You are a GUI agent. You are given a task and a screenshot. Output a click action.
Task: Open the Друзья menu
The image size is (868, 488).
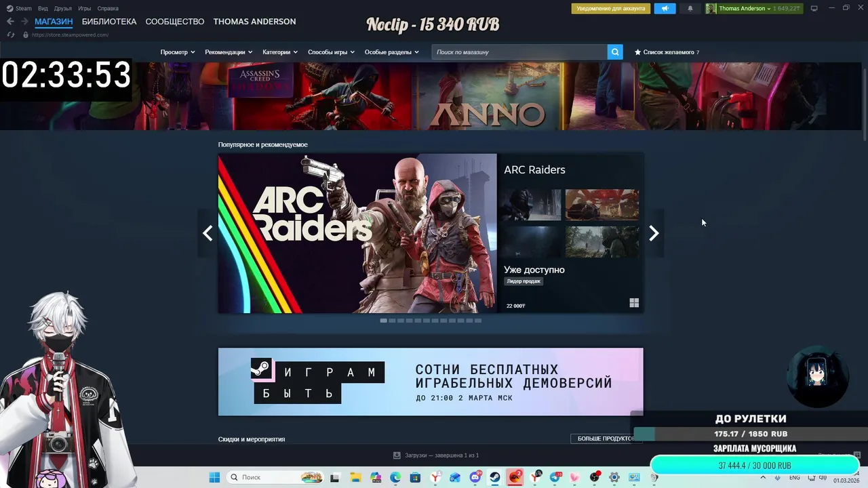point(63,8)
